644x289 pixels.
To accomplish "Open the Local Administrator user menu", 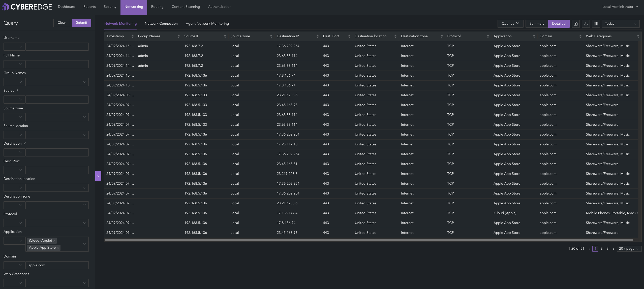I will (620, 7).
